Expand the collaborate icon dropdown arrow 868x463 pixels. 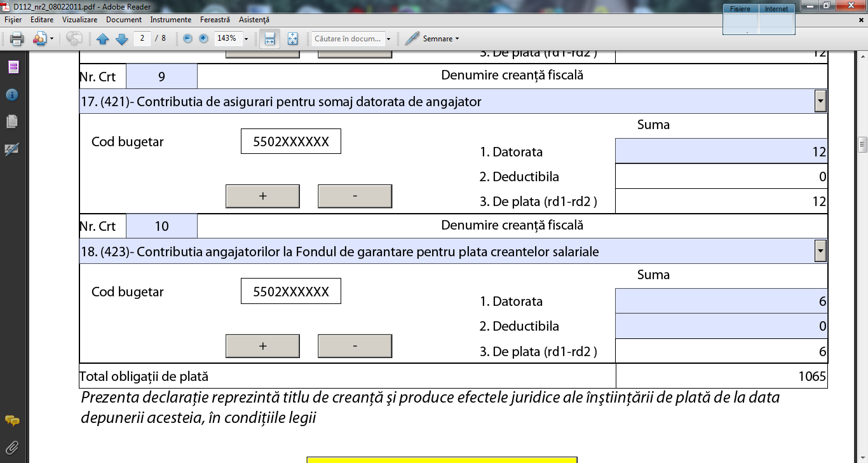pyautogui.click(x=51, y=39)
